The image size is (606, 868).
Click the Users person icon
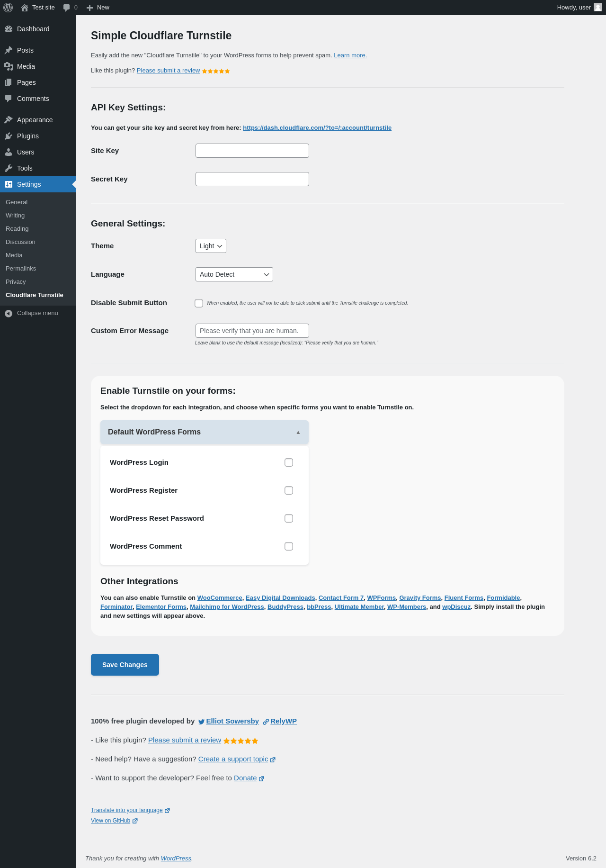(9, 152)
